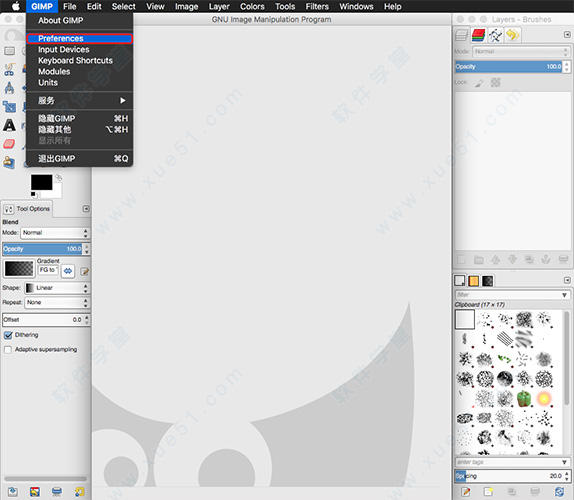574x500 pixels.
Task: Toggle the Lock alpha channel checkerboard icon
Action: coord(495,82)
